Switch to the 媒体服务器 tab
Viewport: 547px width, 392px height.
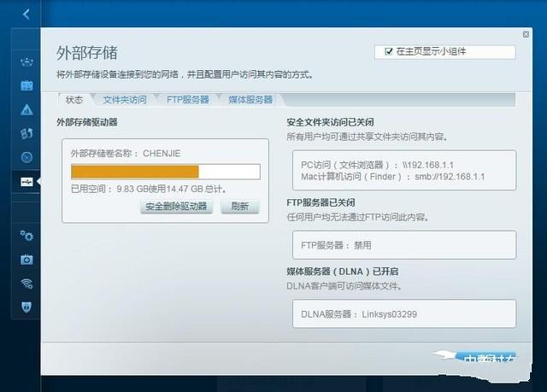pyautogui.click(x=250, y=100)
